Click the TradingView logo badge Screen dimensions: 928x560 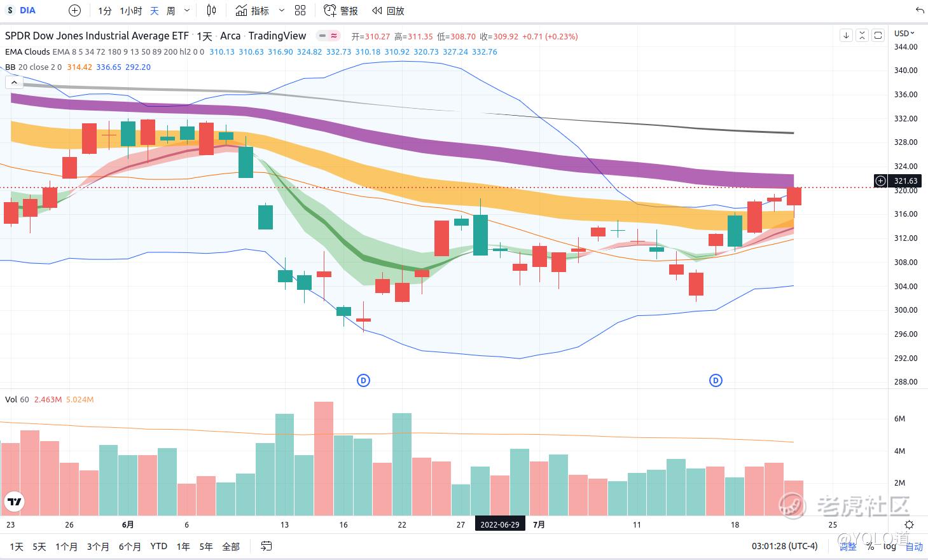(14, 503)
